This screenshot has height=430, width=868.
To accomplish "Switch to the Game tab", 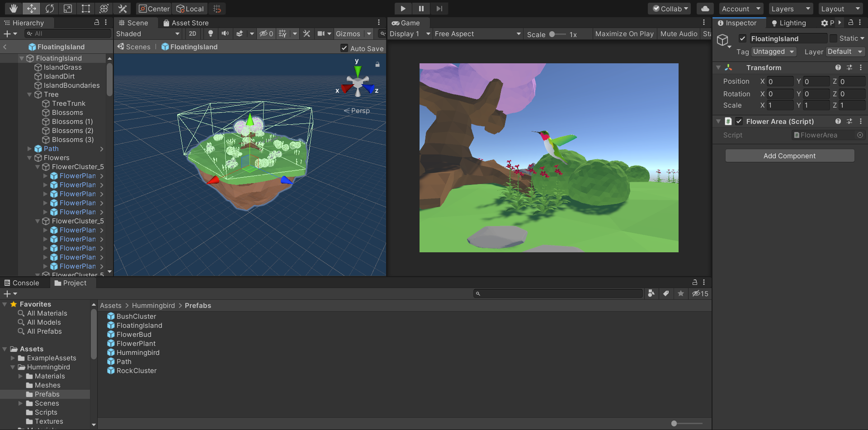I will pyautogui.click(x=406, y=23).
